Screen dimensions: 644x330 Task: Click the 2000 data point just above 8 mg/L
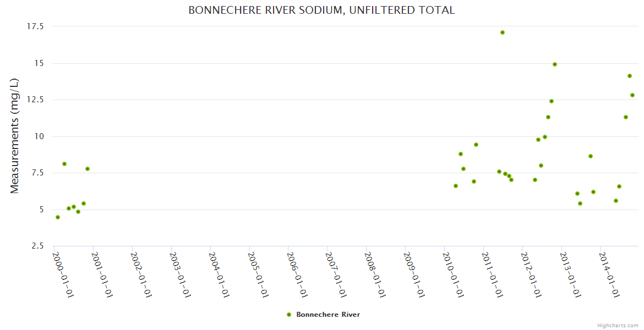click(x=64, y=164)
